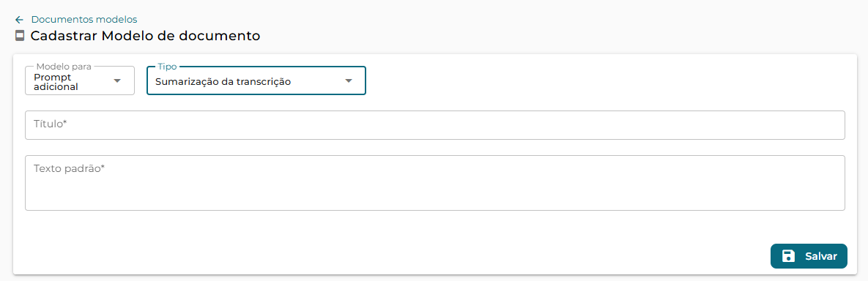The width and height of the screenshot is (868, 281).
Task: Select the Prompt adicional value text
Action: click(56, 82)
